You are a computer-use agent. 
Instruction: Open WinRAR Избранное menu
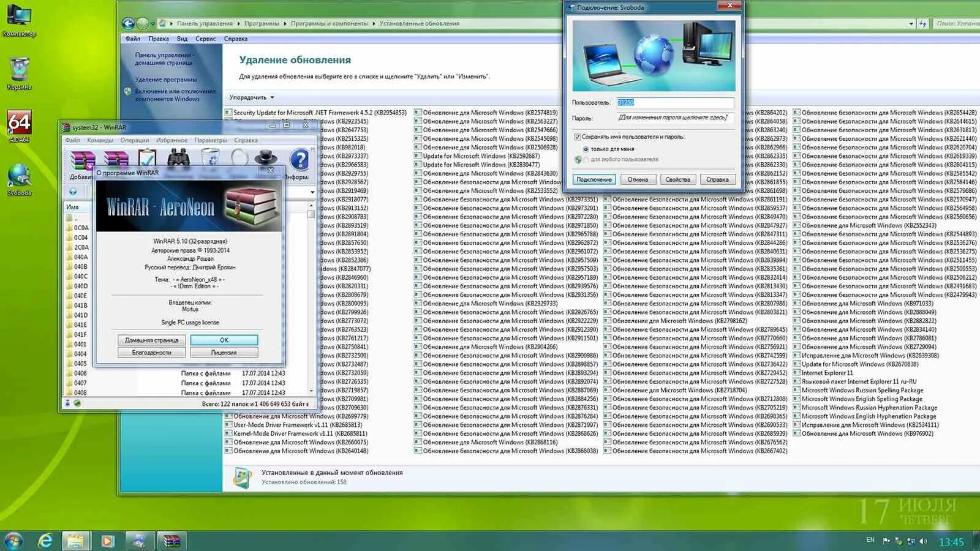[x=171, y=140]
